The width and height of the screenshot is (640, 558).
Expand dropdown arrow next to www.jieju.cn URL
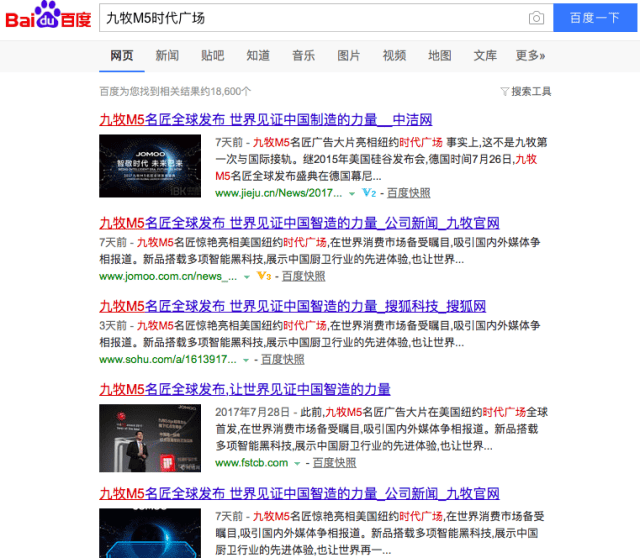[352, 194]
